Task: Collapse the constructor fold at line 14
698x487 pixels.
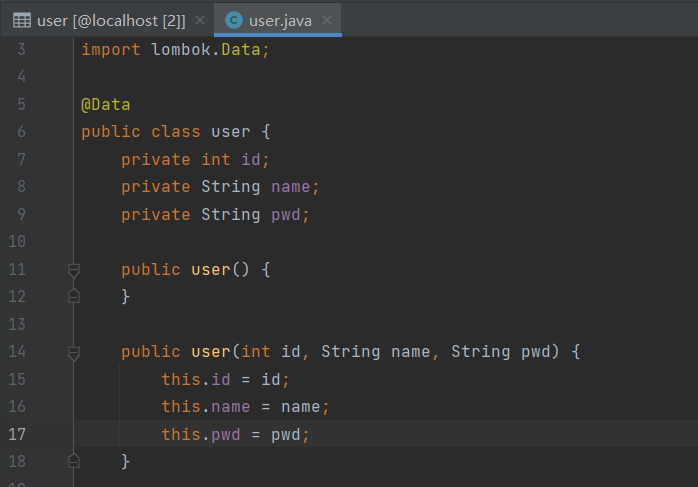Action: (74, 353)
